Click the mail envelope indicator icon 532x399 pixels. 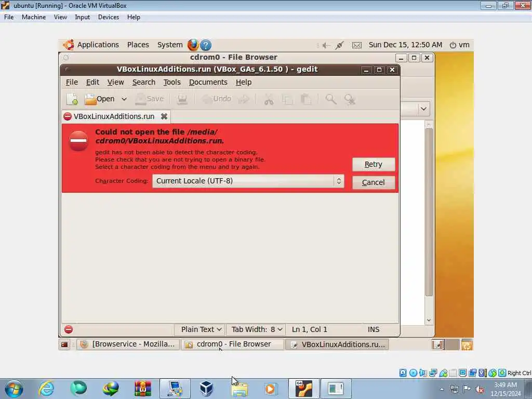pos(356,45)
